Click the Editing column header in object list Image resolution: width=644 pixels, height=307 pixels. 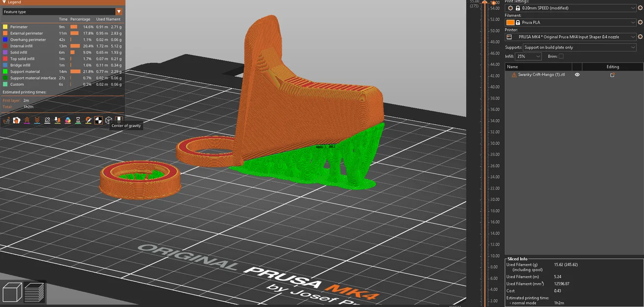click(613, 67)
